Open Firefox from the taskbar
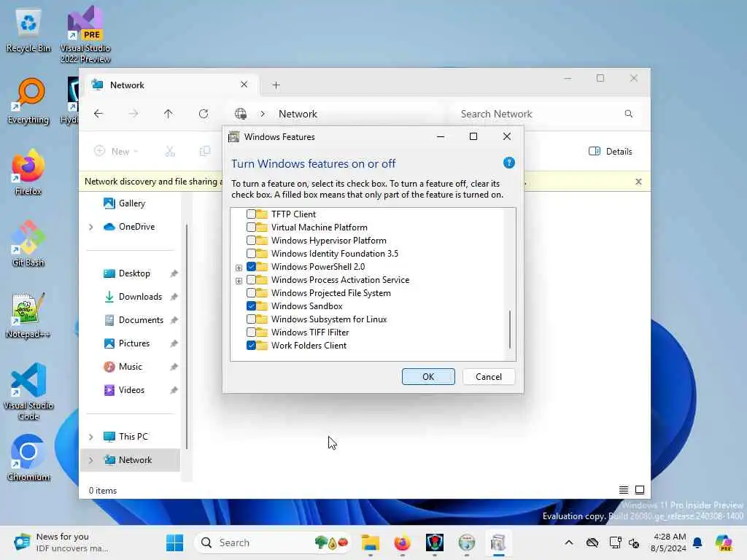The image size is (747, 560). (403, 542)
